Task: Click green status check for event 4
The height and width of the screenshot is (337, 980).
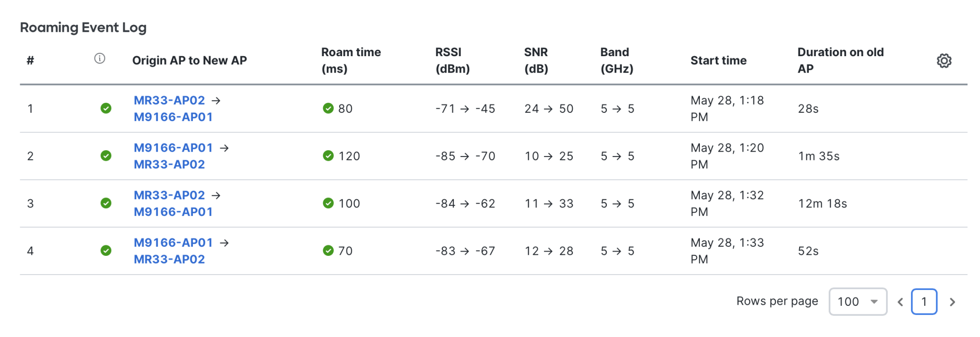Action: pos(106,251)
